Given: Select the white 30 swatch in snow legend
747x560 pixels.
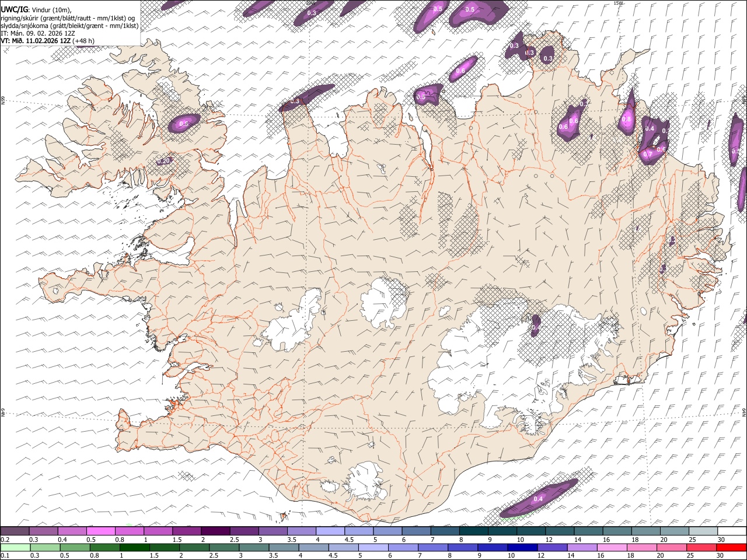Looking at the screenshot, I should [732, 531].
